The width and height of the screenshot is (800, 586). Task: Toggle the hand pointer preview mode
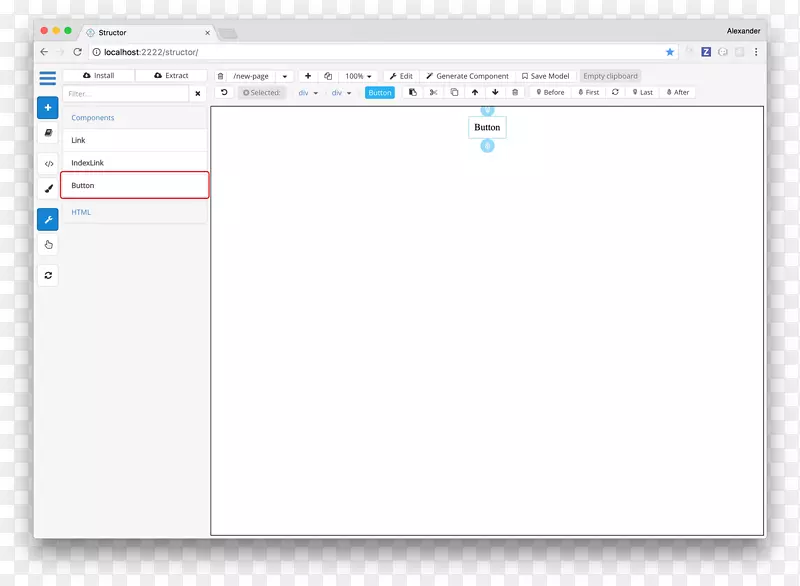click(x=48, y=245)
